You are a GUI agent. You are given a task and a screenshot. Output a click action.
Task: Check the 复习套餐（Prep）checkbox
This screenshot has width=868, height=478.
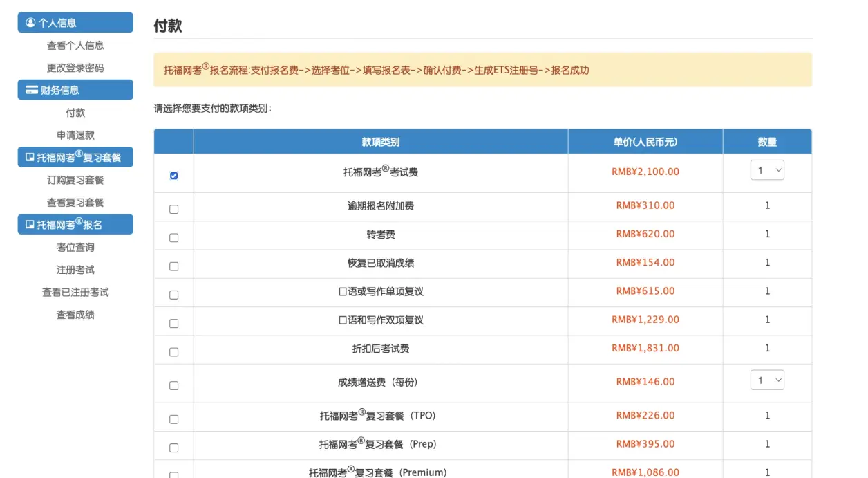pyautogui.click(x=173, y=448)
